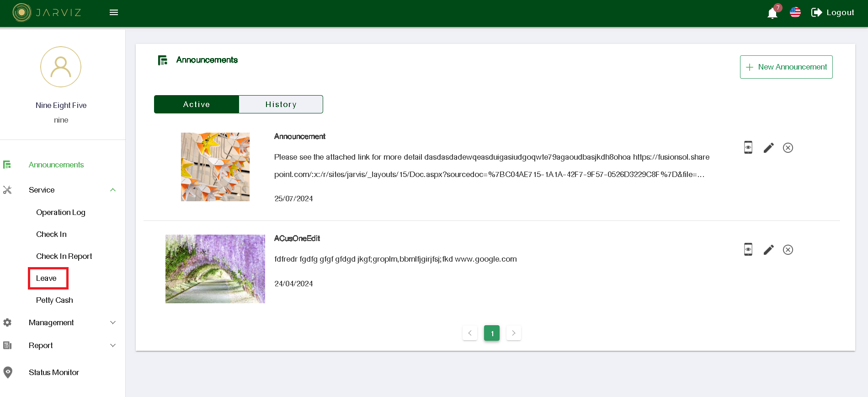Remove the ACusOneEdit announcement

coord(788,250)
